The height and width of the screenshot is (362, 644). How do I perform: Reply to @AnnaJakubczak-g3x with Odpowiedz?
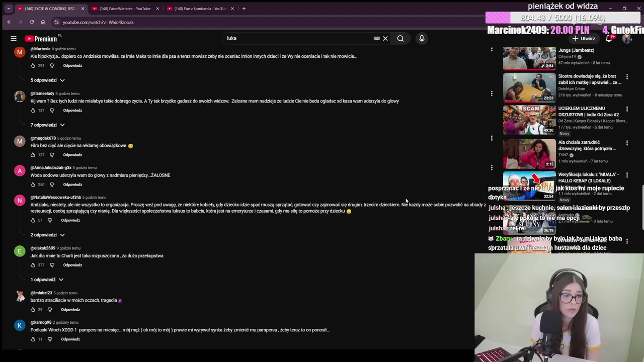tap(72, 185)
